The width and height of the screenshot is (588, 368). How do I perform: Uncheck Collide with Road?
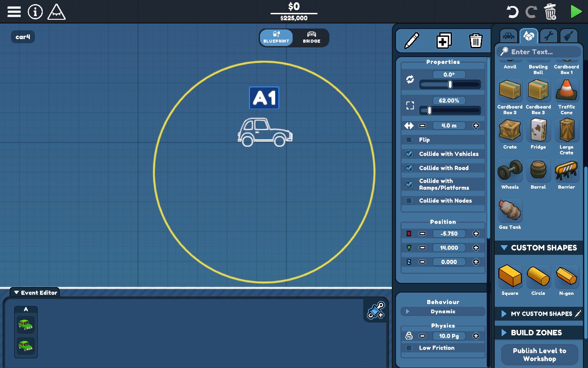tap(409, 168)
